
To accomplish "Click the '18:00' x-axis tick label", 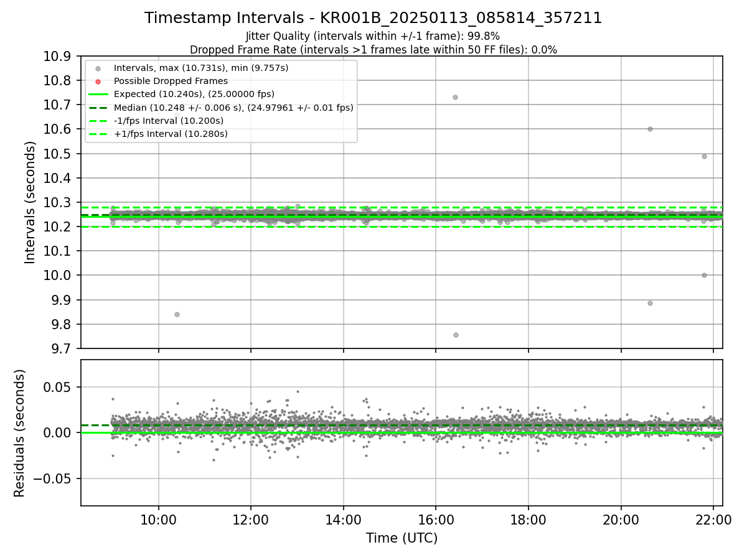I will (x=528, y=520).
